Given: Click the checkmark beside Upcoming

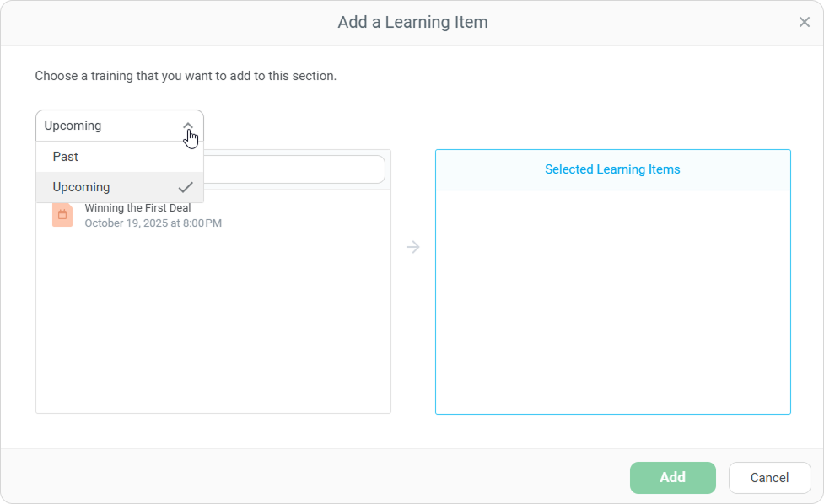Looking at the screenshot, I should pos(186,187).
